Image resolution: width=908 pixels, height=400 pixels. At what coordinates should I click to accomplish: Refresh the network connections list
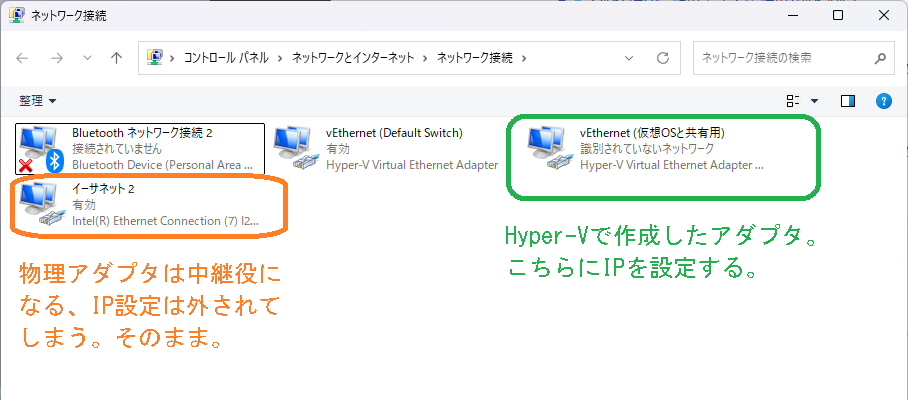tap(662, 58)
